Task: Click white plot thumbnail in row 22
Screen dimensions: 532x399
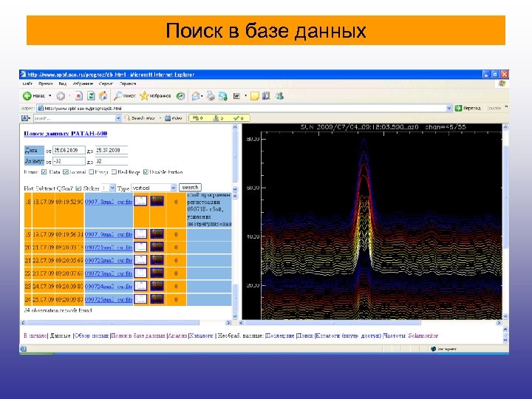Action: (x=140, y=273)
